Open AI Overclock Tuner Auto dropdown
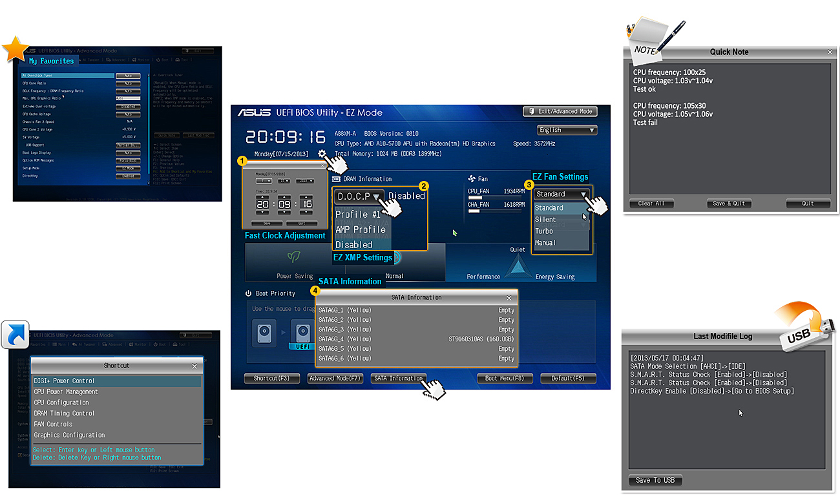This screenshot has height=504, width=840. coord(128,76)
